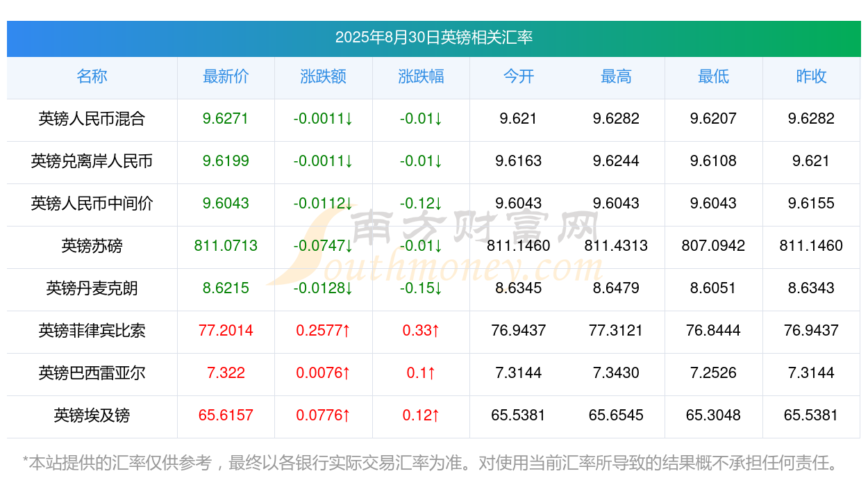This screenshot has width=868, height=485.
Task: Click change amount 0.0776↑
Action: pyautogui.click(x=324, y=416)
